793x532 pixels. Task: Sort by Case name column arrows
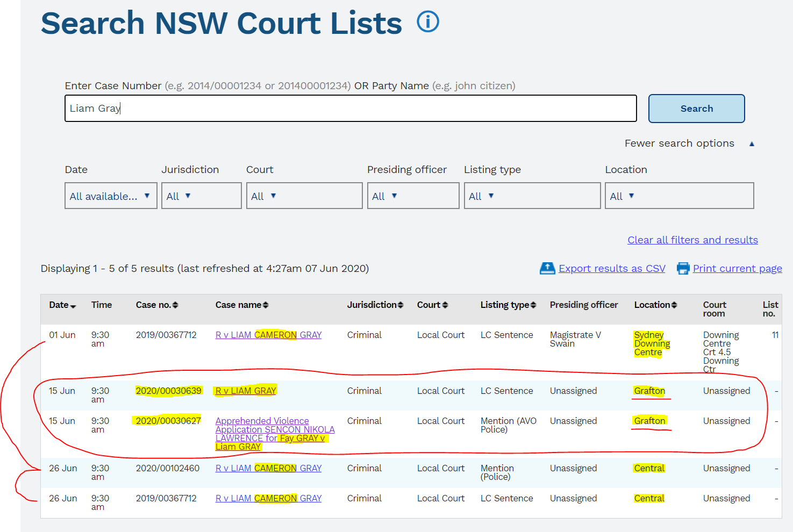tap(266, 305)
